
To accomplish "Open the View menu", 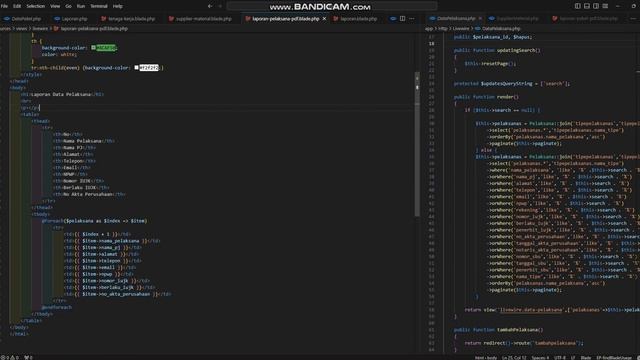I will point(55,6).
